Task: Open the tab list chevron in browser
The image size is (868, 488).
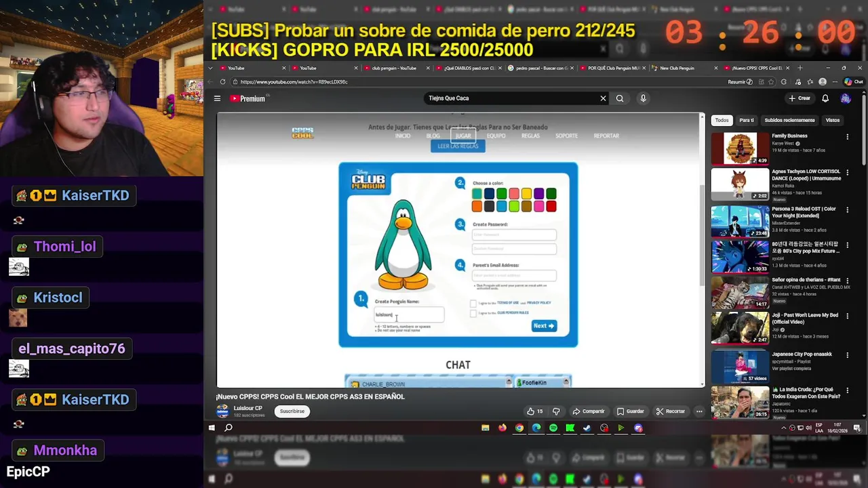Action: 211,68
